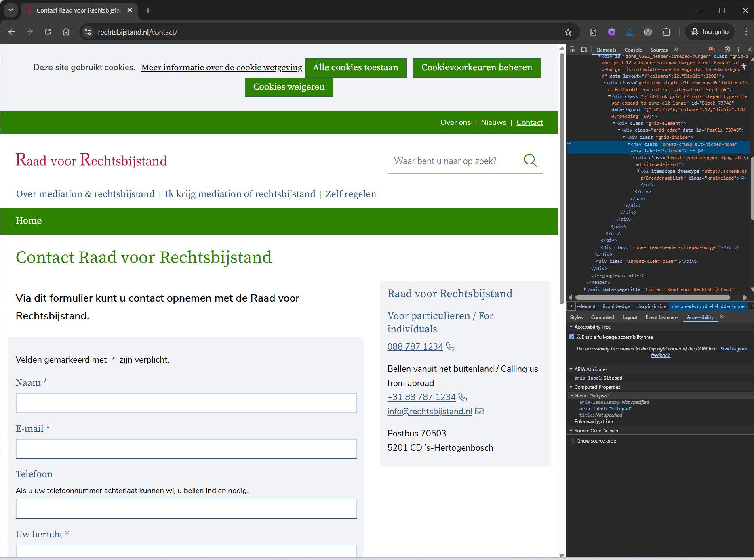Viewport: 754px width, 560px height.
Task: Open the Contact link in top bar
Action: [529, 122]
